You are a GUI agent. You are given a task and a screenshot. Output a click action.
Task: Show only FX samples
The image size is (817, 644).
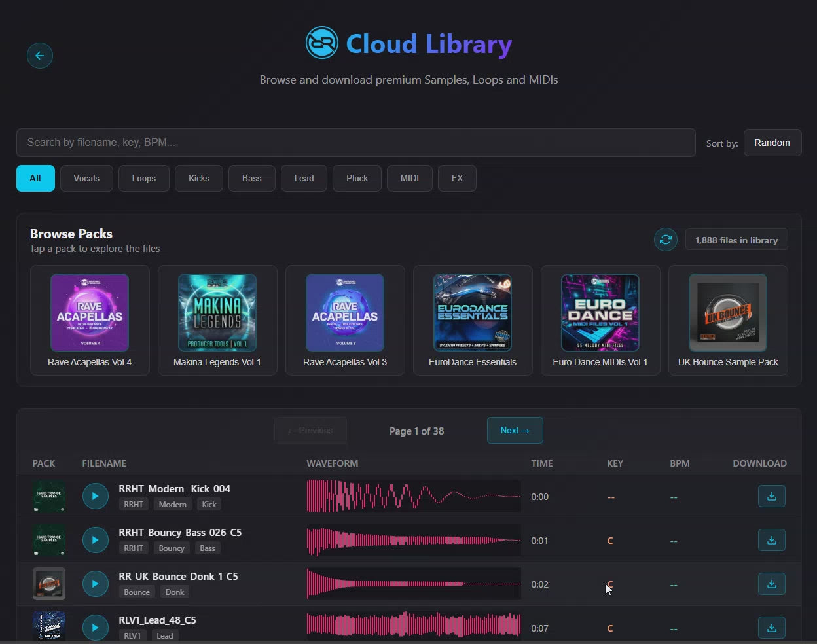point(457,178)
